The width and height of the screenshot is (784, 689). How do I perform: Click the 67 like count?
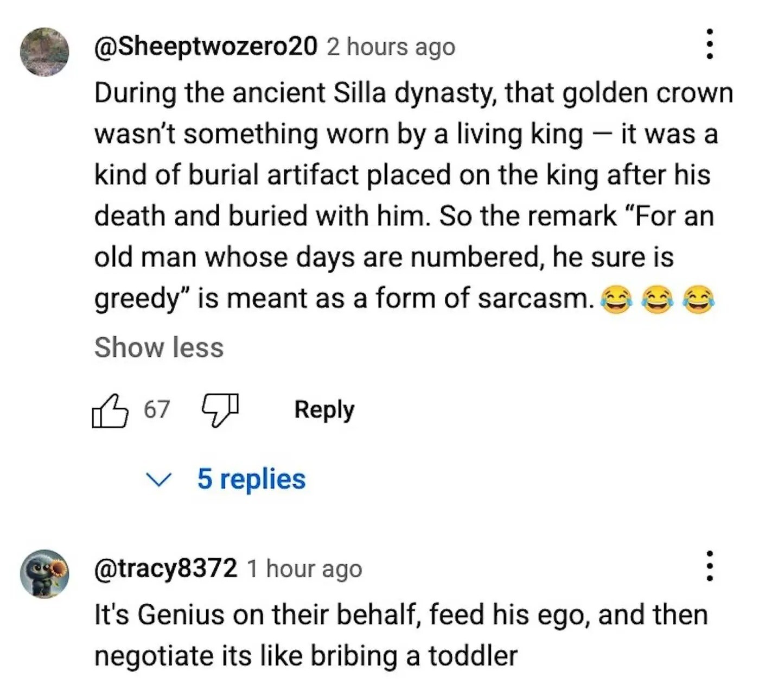[x=157, y=409]
